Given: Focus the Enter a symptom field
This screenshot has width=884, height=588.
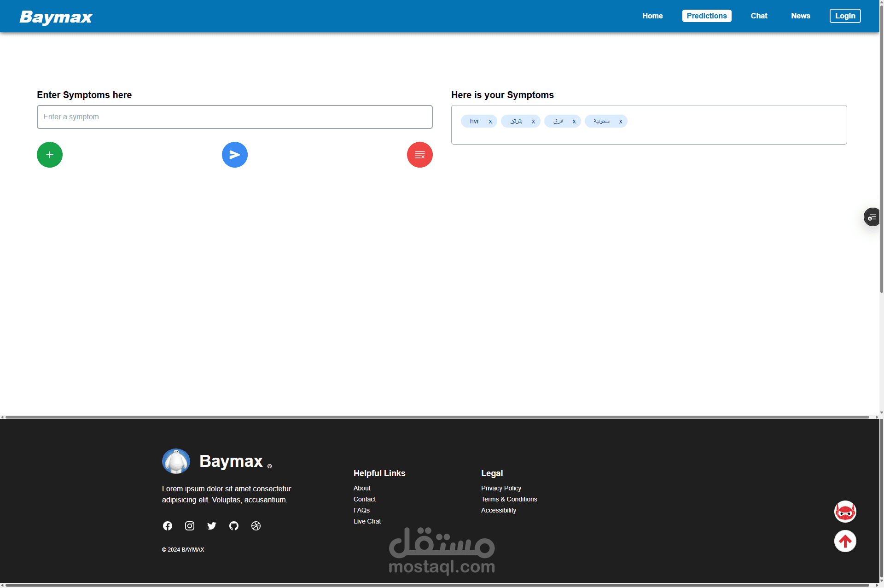Looking at the screenshot, I should pos(234,117).
